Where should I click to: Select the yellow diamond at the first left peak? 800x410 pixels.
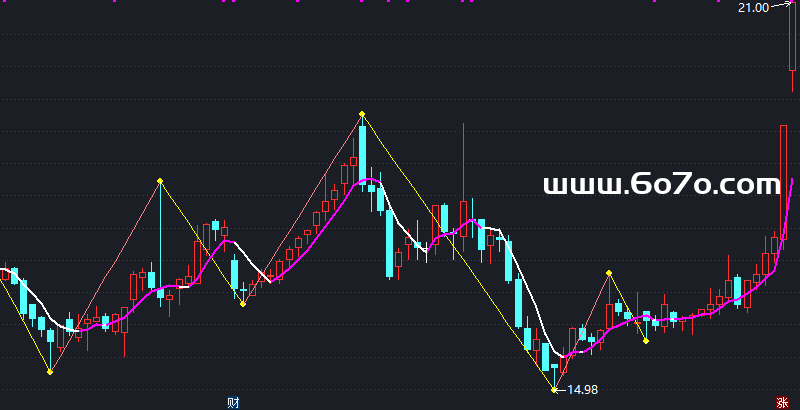(159, 181)
